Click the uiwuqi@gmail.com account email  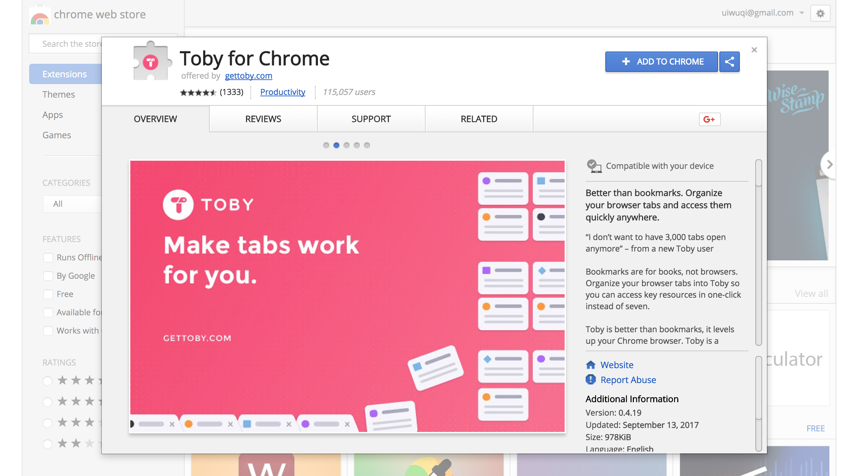pos(757,13)
